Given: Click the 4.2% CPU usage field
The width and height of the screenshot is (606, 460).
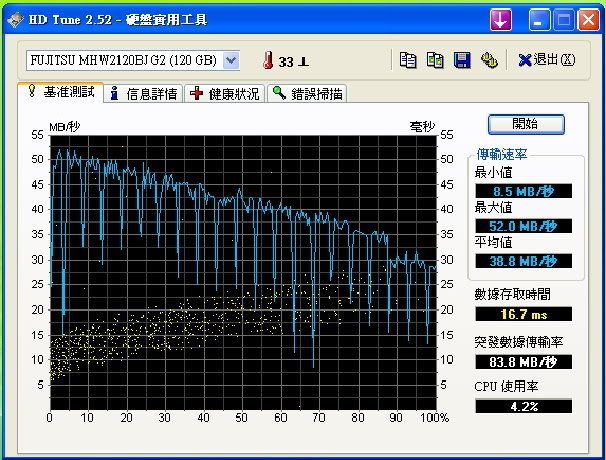Looking at the screenshot, I should [x=523, y=406].
